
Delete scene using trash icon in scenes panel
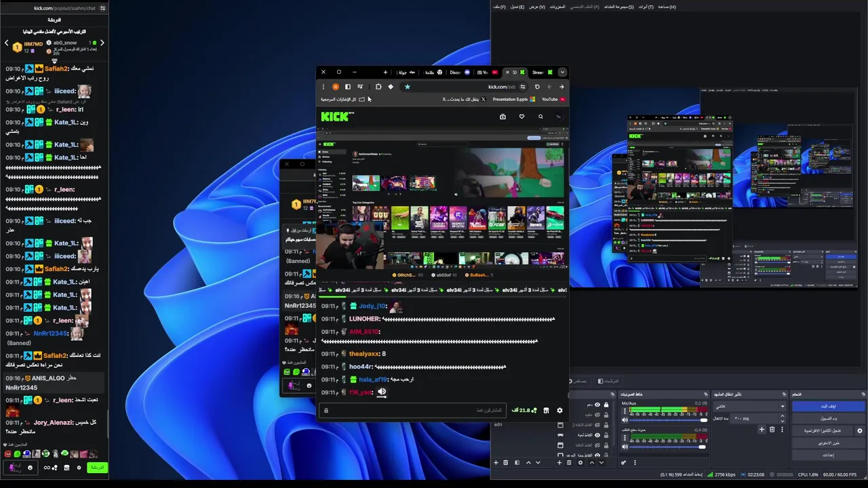[505, 462]
